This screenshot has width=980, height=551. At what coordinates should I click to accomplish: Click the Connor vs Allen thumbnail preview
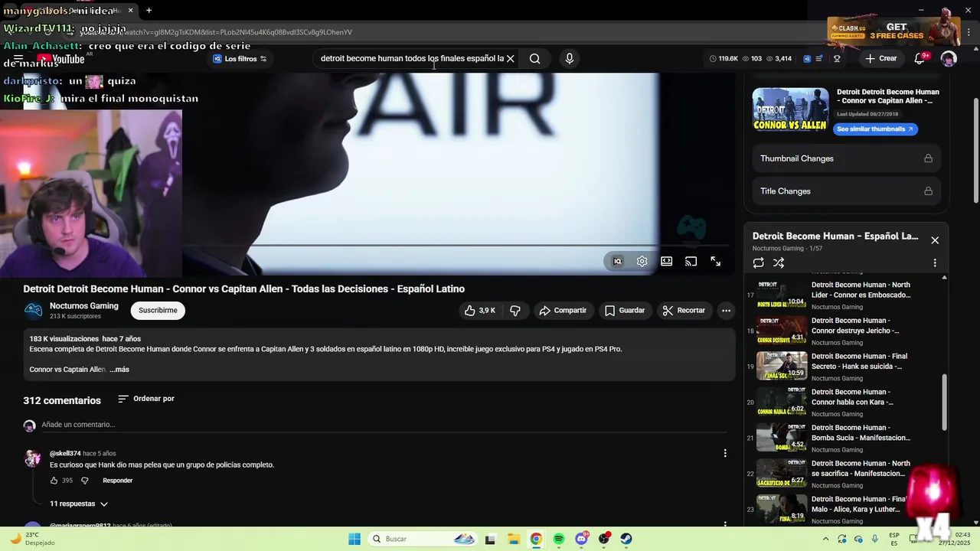pyautogui.click(x=790, y=110)
